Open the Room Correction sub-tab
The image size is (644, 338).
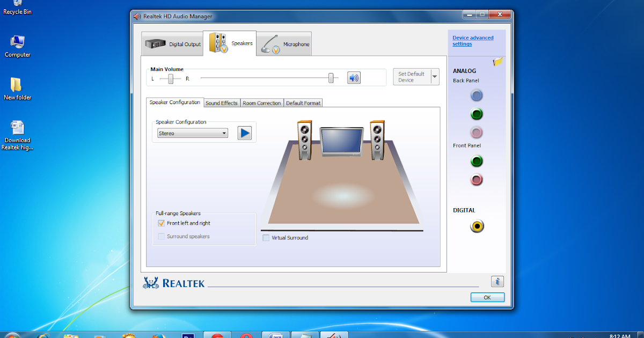pos(261,103)
